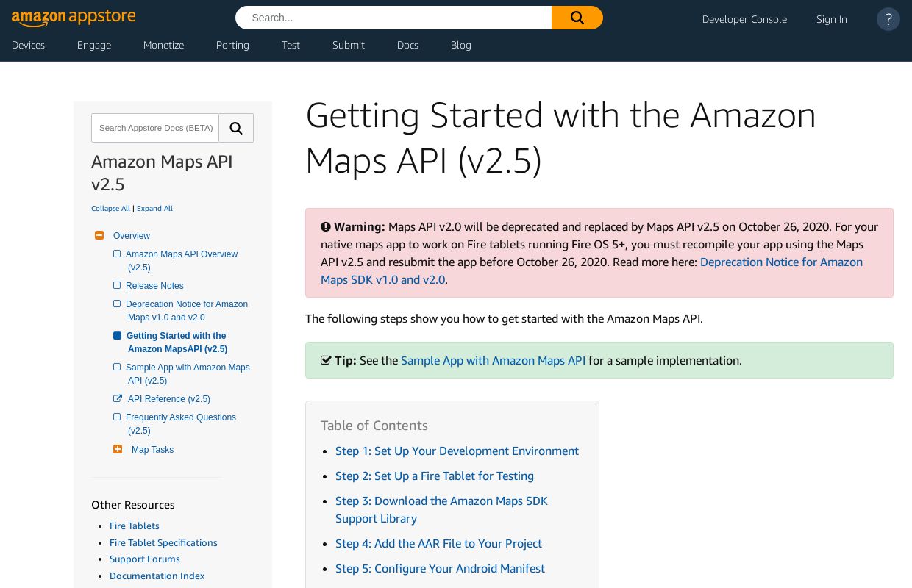Open the Test menu
The width and height of the screenshot is (912, 588).
click(x=291, y=45)
